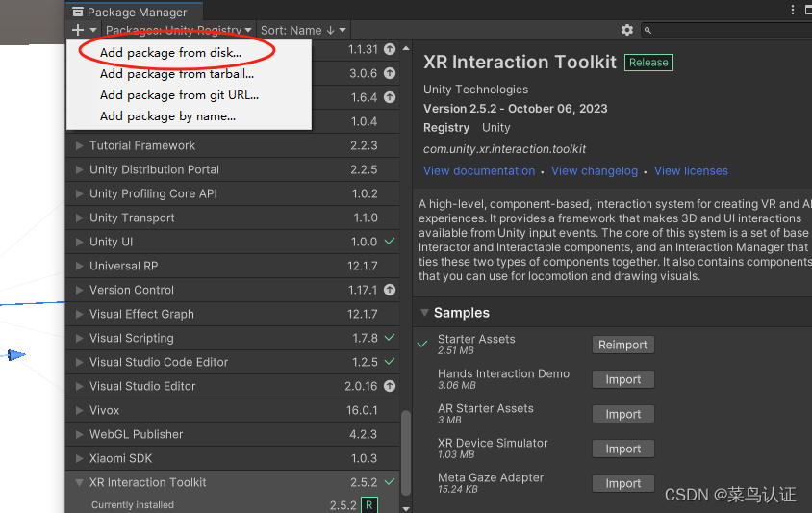812x513 pixels.
Task: Click installed checkmark on Visual Studio Code Editor row
Action: [x=390, y=362]
